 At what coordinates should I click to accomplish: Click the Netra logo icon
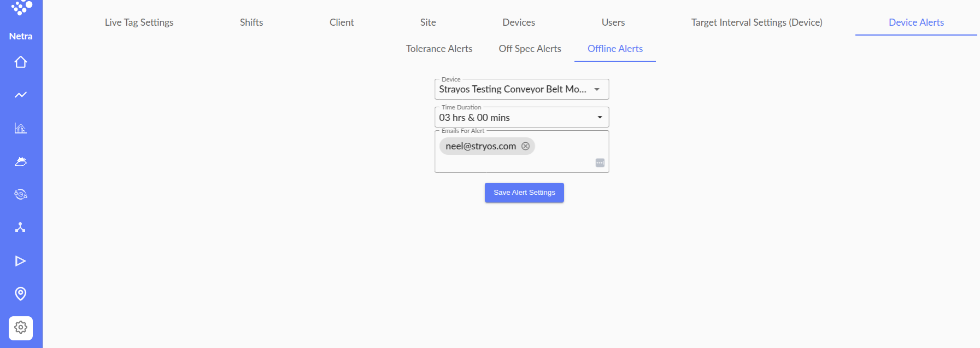click(x=21, y=8)
